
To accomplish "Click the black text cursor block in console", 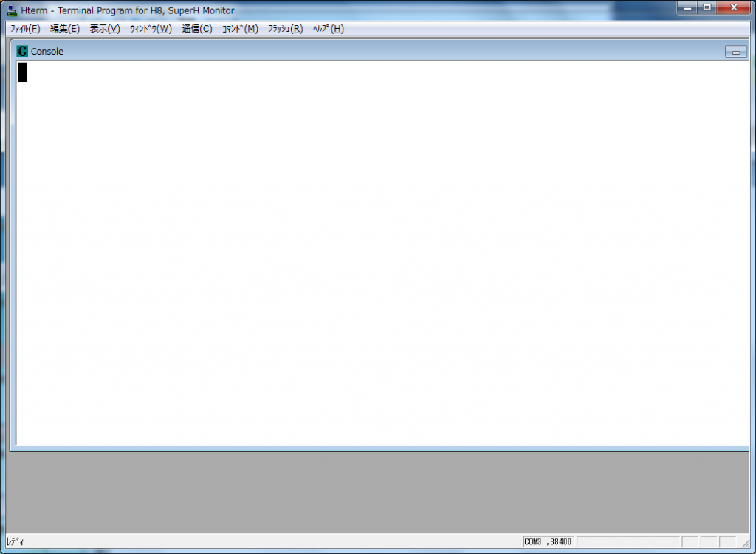I will 22,72.
